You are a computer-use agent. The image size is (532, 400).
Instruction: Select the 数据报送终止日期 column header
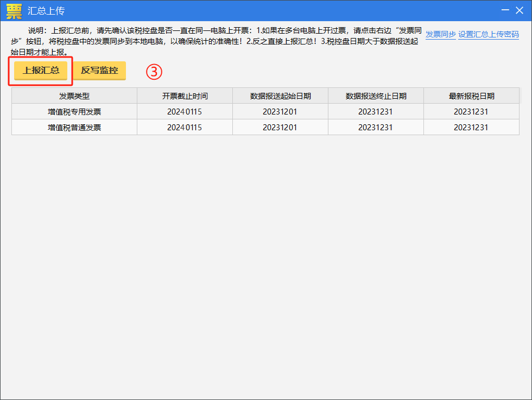coord(376,96)
